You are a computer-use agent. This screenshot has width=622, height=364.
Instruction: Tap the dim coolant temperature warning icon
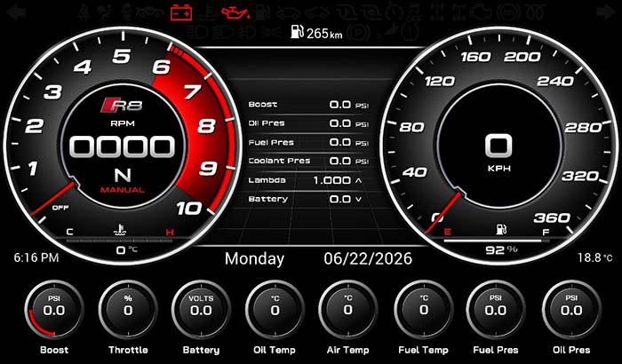207,12
